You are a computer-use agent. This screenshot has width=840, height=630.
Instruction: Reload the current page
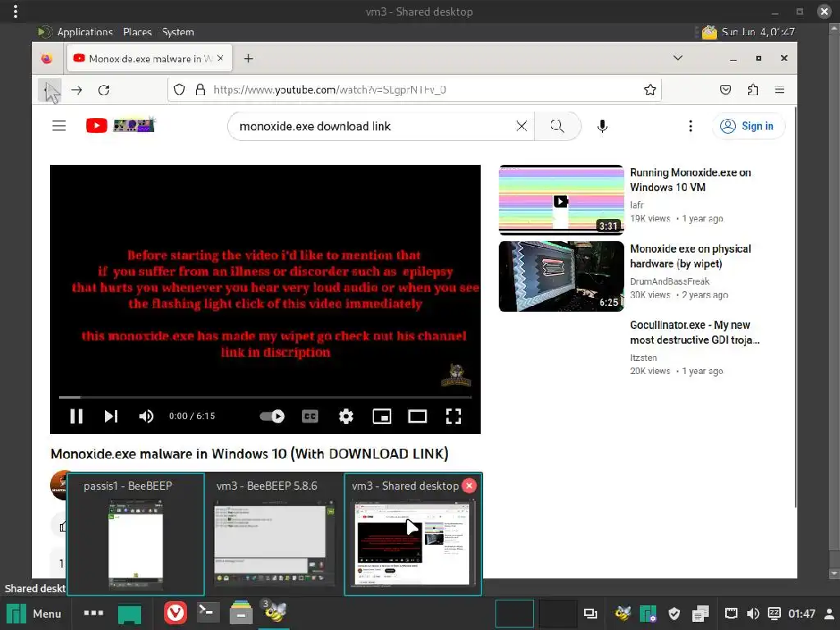(104, 90)
